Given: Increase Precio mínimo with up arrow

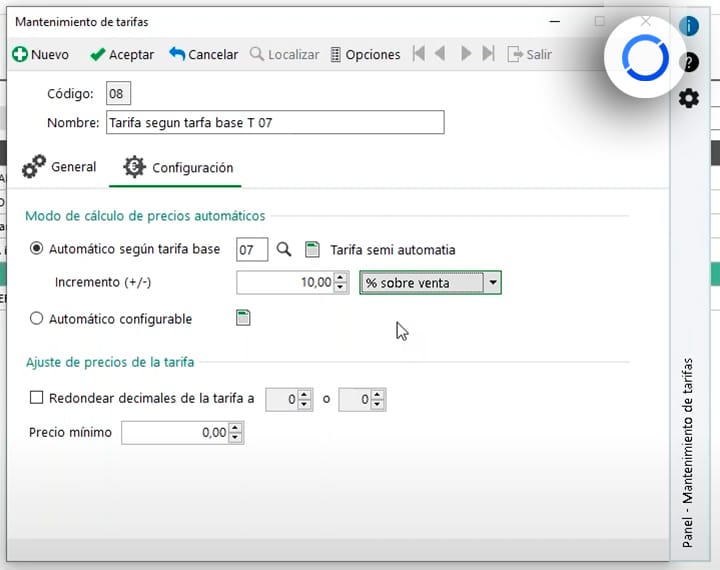Looking at the screenshot, I should (235, 428).
